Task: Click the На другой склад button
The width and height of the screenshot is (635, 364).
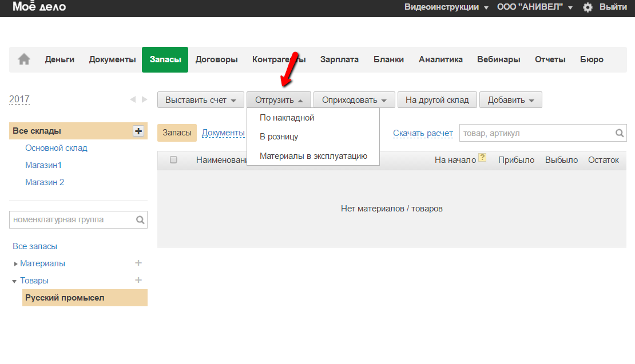Action: [437, 100]
